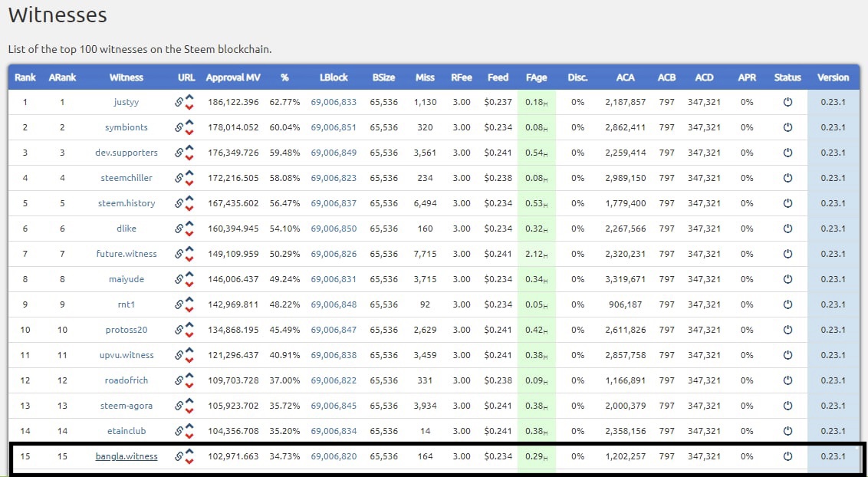Screen dimensions: 868x477
Task: Click the 62.77% percentage cell
Action: tap(285, 102)
